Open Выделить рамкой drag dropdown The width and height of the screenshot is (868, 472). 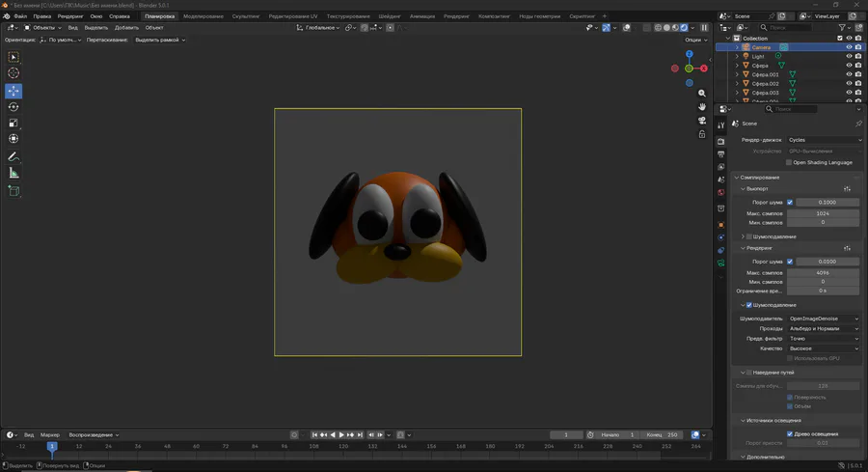[160, 40]
